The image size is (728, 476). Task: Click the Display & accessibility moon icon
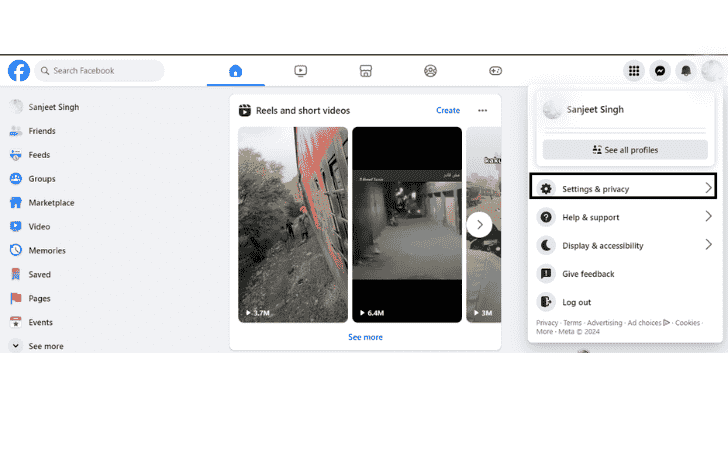click(546, 245)
